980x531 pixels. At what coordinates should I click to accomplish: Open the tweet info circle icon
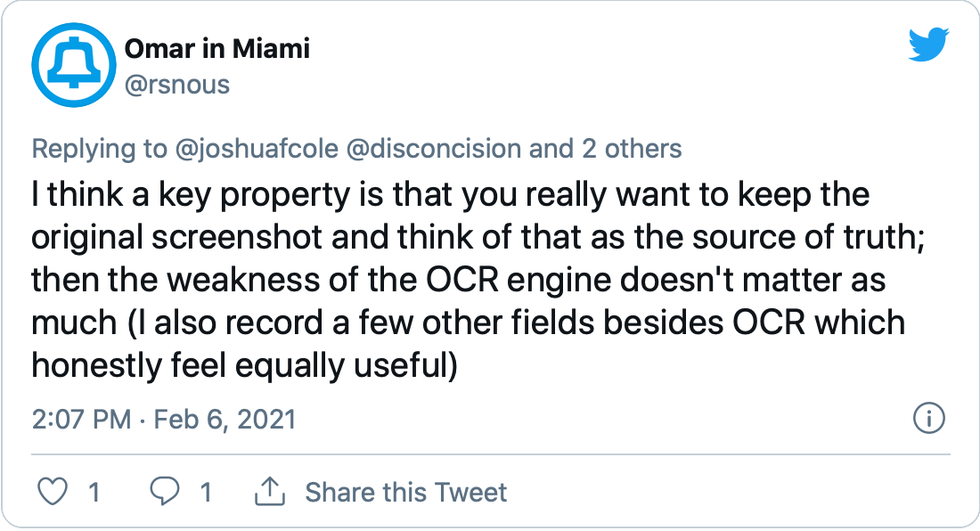point(928,419)
